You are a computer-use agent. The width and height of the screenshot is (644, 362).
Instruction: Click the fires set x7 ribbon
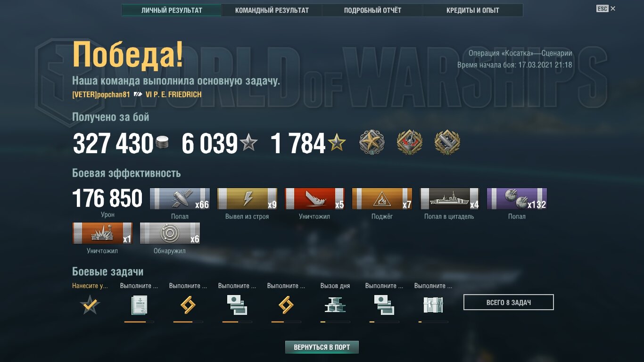[x=382, y=198]
